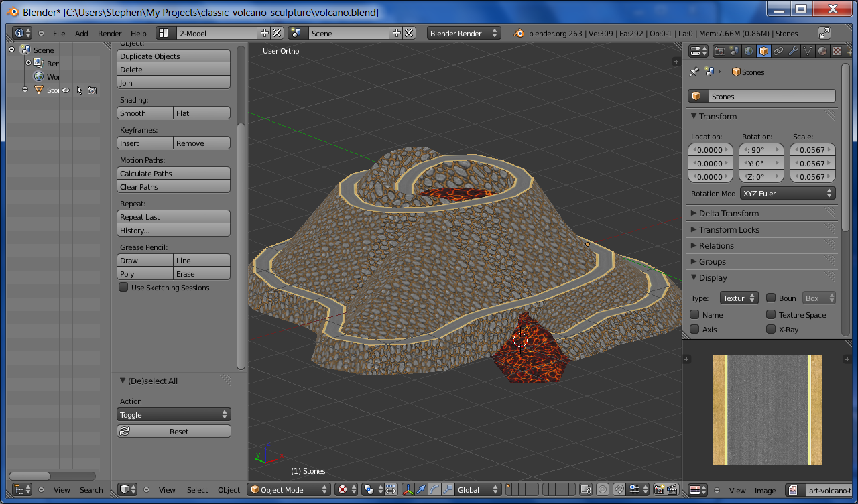
Task: Open the Rotation Mode XYZ Euler dropdown
Action: 788,194
